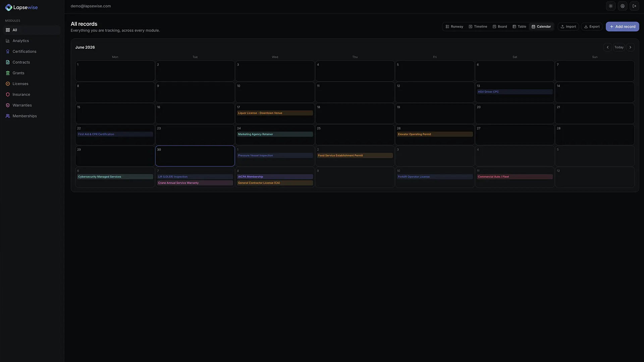Open AICPA Membership event
The width and height of the screenshot is (644, 362).
275,177
